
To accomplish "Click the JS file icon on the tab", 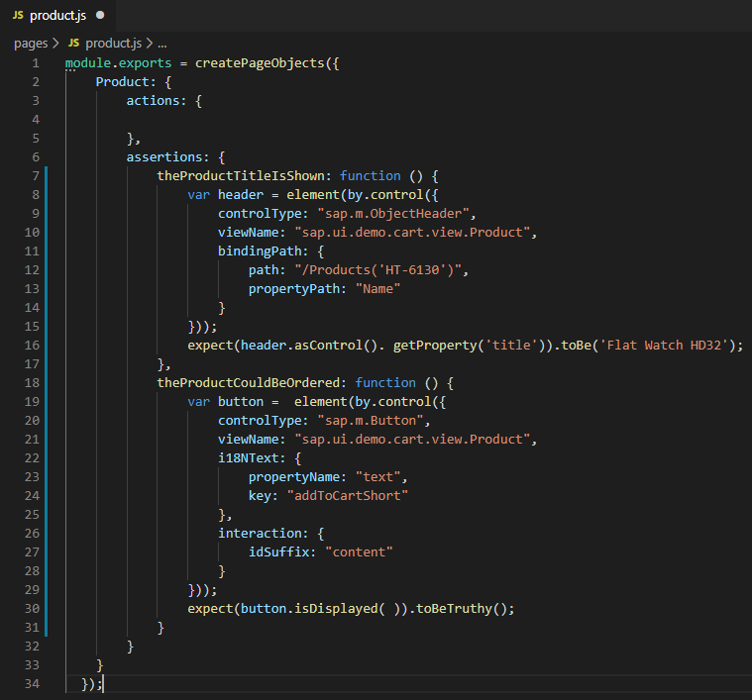I will (x=18, y=15).
